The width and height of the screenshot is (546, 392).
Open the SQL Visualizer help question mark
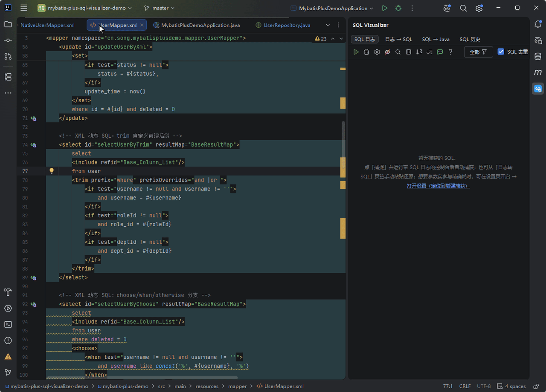tap(450, 52)
